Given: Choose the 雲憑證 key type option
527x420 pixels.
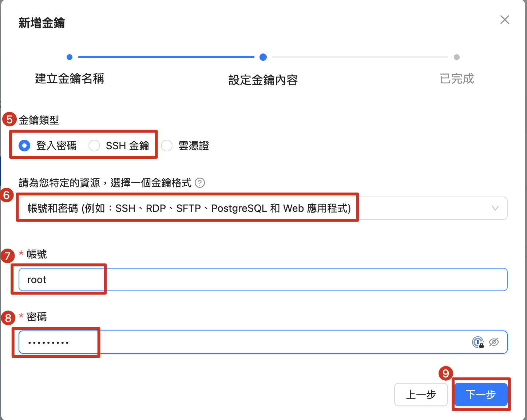Looking at the screenshot, I should click(x=167, y=146).
